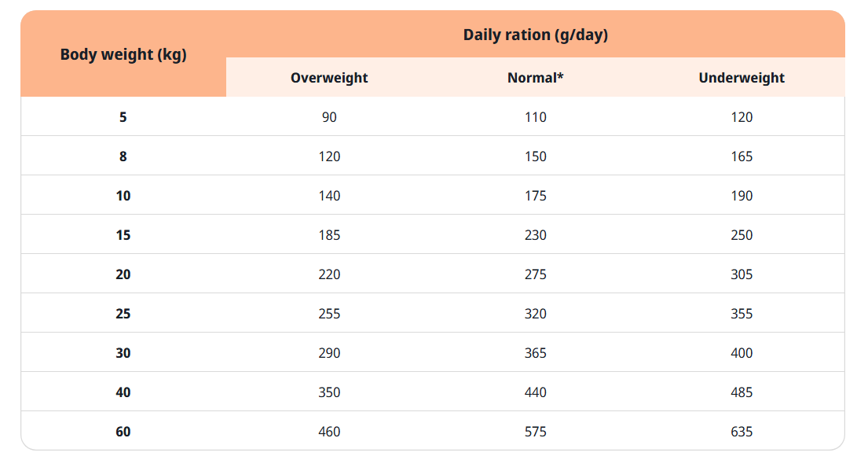Image resolution: width=868 pixels, height=460 pixels.
Task: Select the overweight ration value 185
Action: point(329,235)
